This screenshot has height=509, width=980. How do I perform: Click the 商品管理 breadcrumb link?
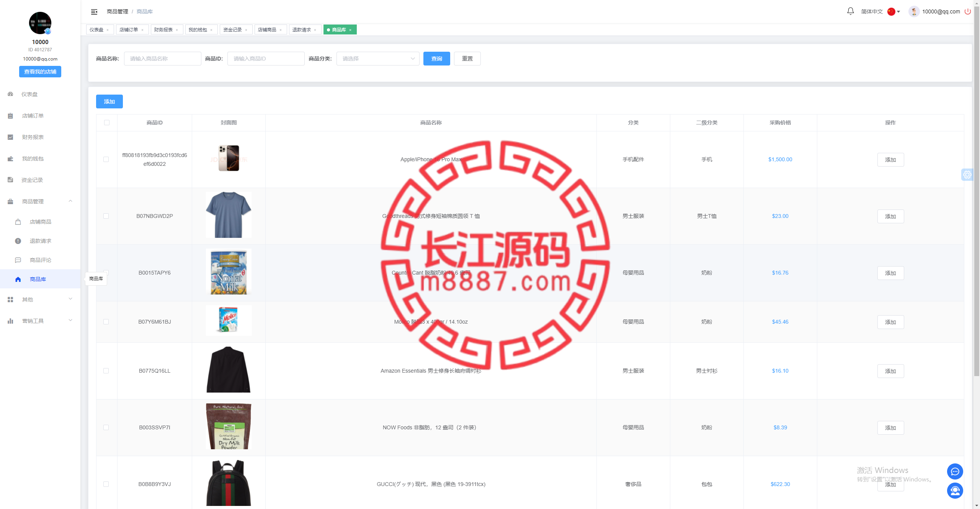pos(118,11)
